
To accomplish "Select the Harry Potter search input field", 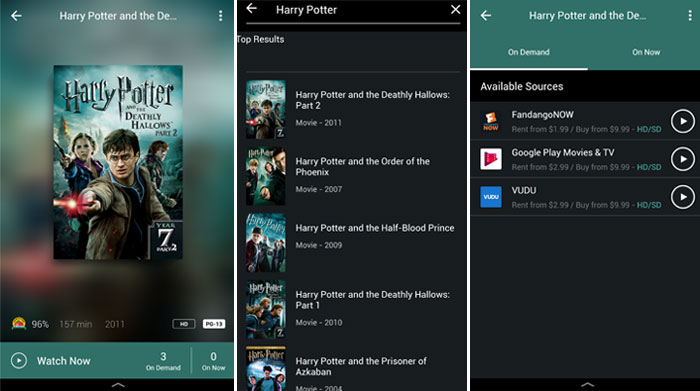I will click(353, 10).
